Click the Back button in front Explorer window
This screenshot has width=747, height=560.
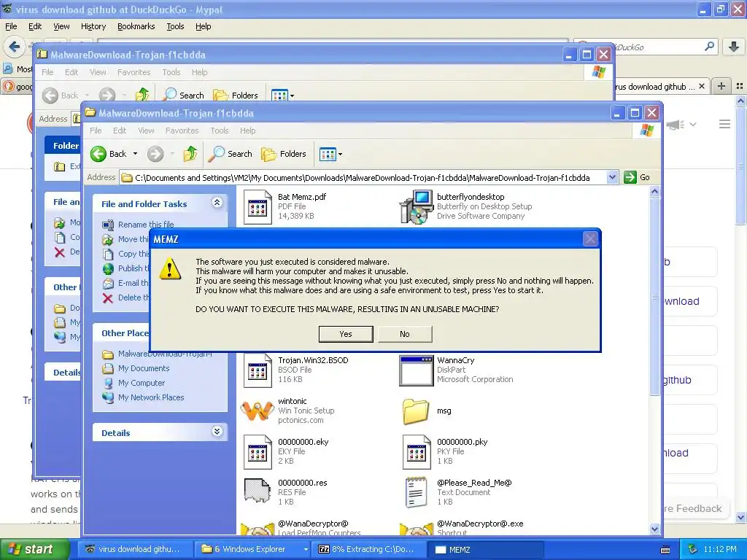109,154
